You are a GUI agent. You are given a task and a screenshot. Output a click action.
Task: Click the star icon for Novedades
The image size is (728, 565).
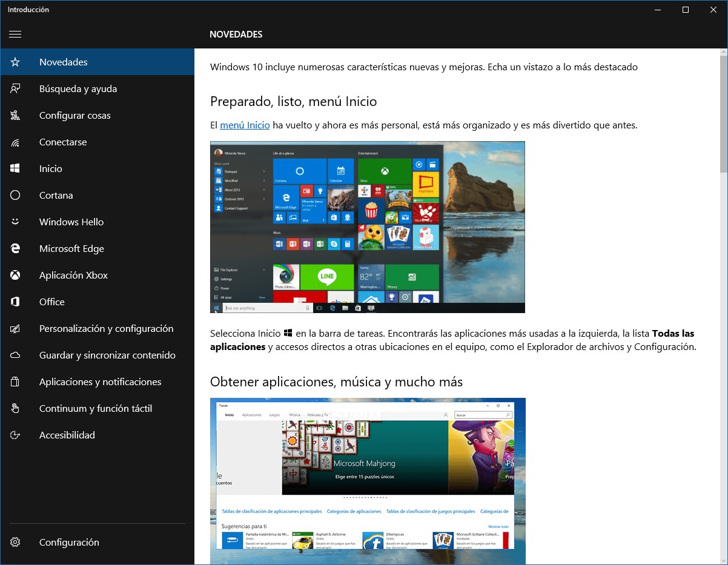(x=15, y=62)
